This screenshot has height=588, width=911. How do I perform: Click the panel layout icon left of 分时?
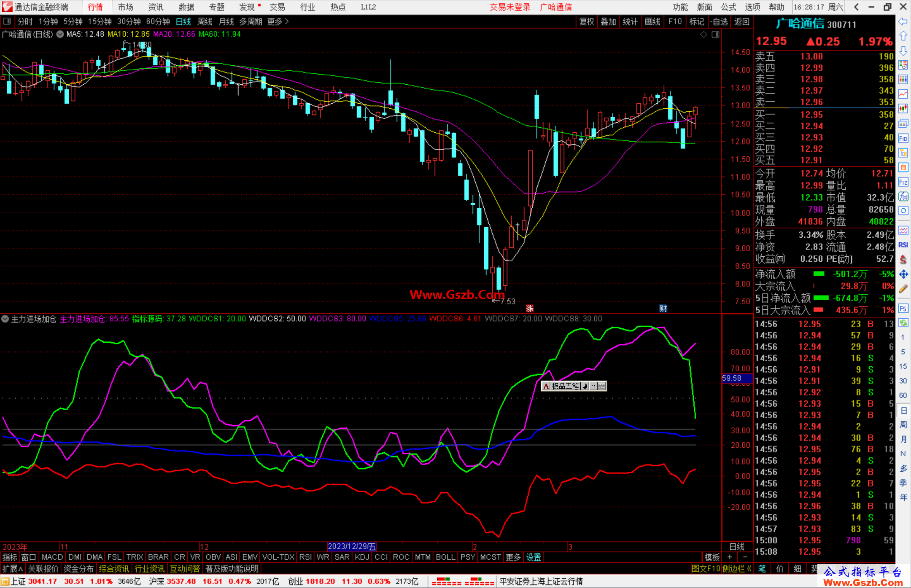coord(7,21)
